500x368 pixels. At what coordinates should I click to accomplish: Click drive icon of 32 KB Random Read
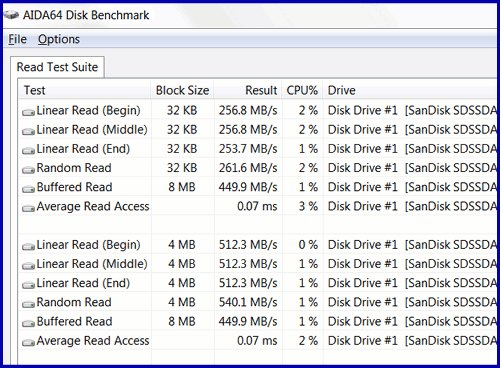point(28,170)
